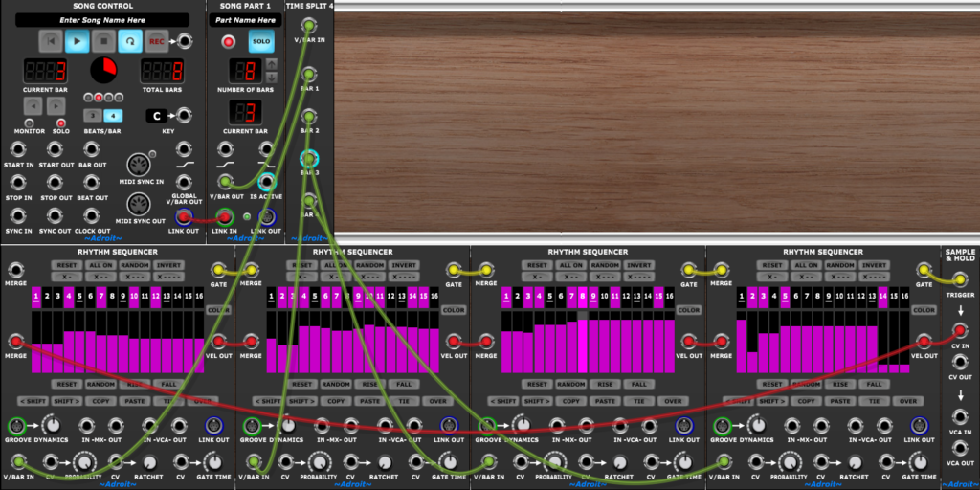Select 3 beats per bar
The width and height of the screenshot is (980, 490).
point(93,116)
